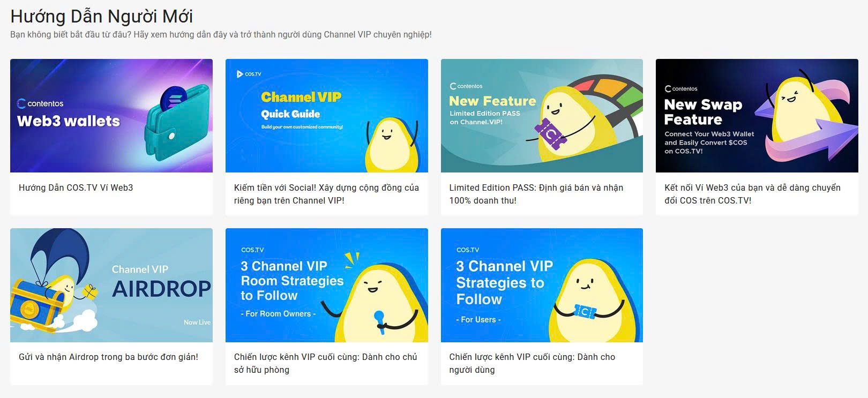Open the Channel VIP Quick Guide thumbnail
The image size is (868, 398).
[327, 116]
